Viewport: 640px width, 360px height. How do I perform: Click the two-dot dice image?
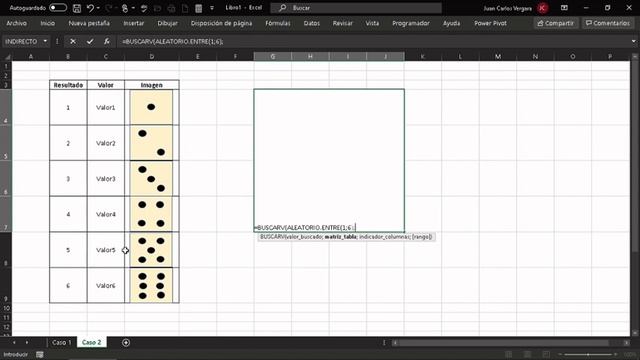coord(151,143)
